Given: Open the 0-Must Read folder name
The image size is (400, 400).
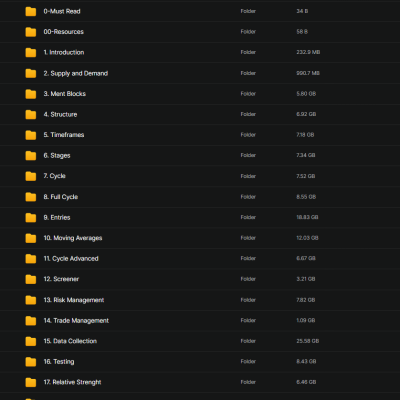Looking at the screenshot, I should tap(62, 11).
